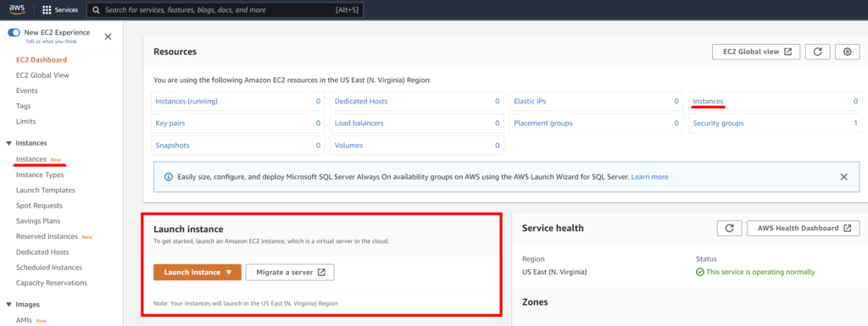Click Learn more link in banner
The image size is (868, 326).
(x=649, y=177)
